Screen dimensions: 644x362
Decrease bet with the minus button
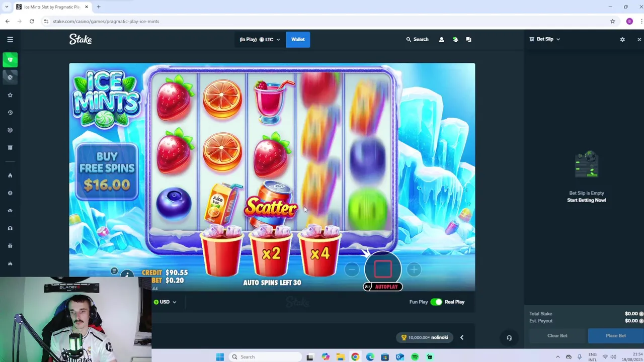coord(352,270)
